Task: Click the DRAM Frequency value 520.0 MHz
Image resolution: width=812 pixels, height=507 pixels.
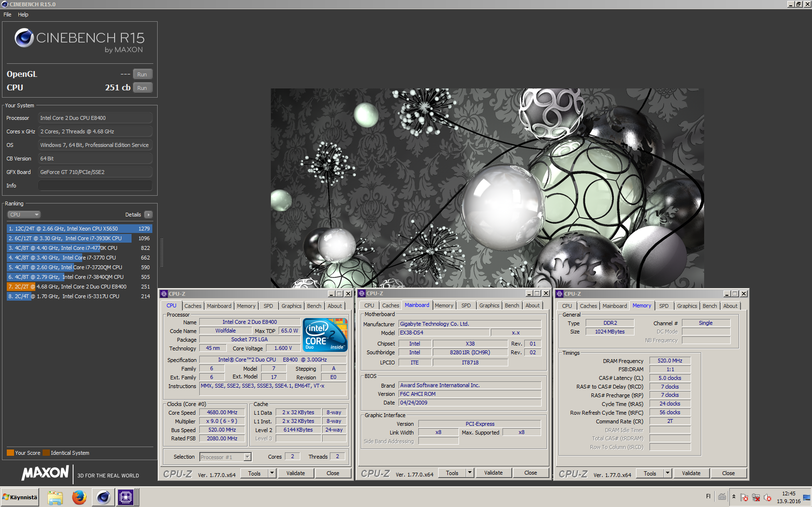Action: (x=670, y=361)
